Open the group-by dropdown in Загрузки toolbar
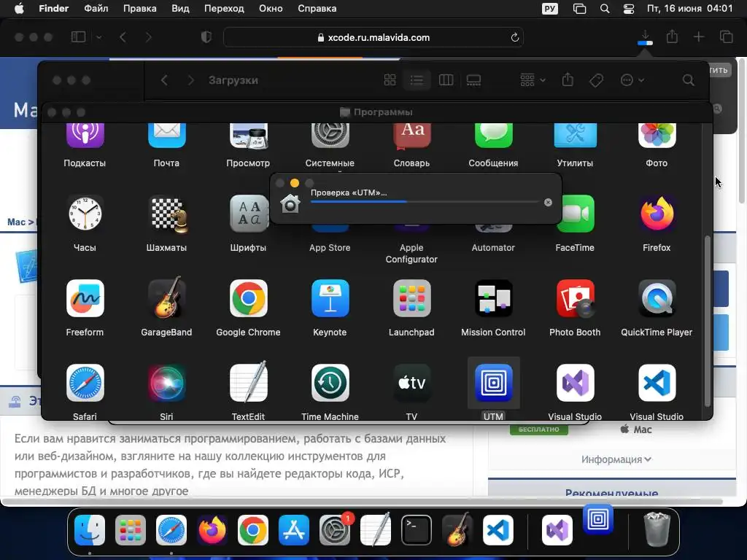This screenshot has width=747, height=560. click(x=533, y=80)
